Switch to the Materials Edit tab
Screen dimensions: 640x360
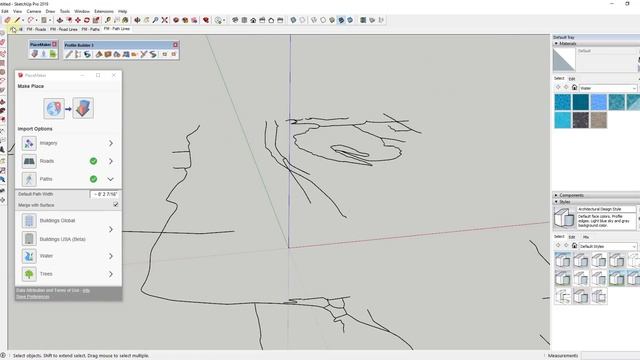click(x=572, y=79)
